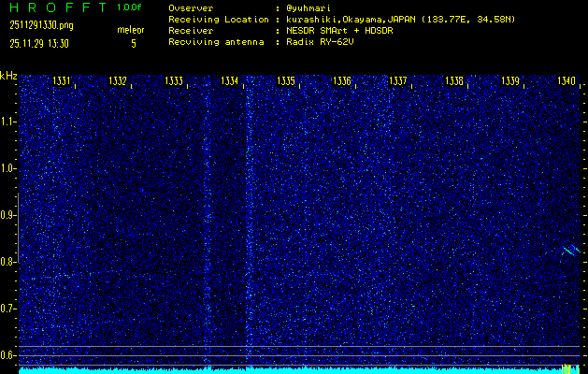The image size is (588, 374).
Task: Click the 1339 time axis marker
Action: (x=510, y=81)
